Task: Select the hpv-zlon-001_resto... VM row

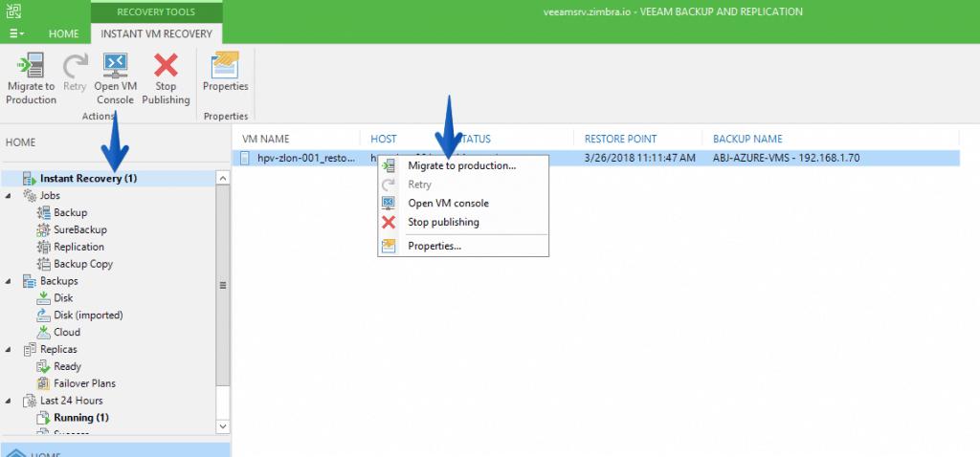Action: tap(597, 159)
